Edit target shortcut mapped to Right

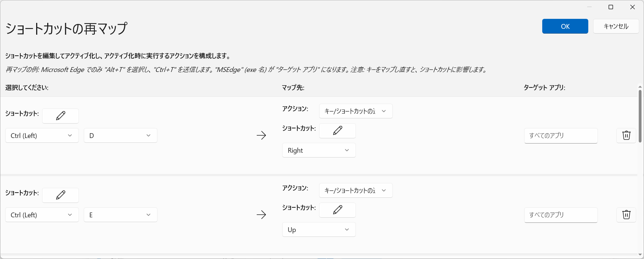[337, 131]
